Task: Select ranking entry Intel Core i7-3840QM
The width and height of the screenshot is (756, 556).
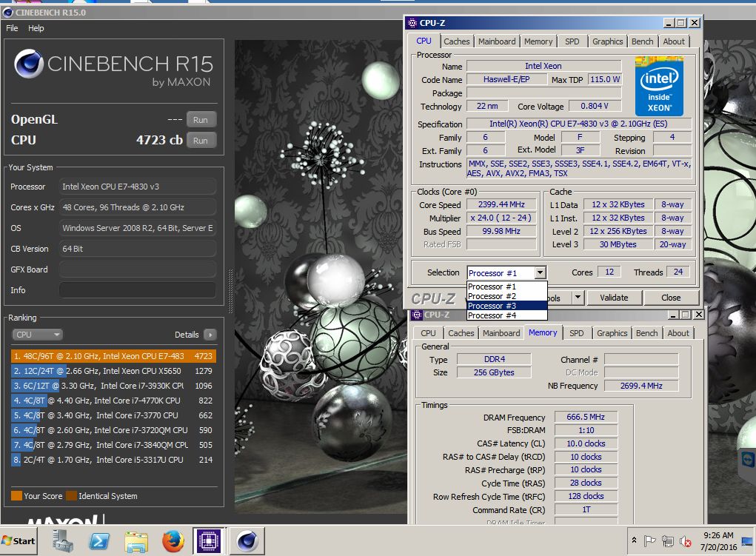Action: point(113,445)
